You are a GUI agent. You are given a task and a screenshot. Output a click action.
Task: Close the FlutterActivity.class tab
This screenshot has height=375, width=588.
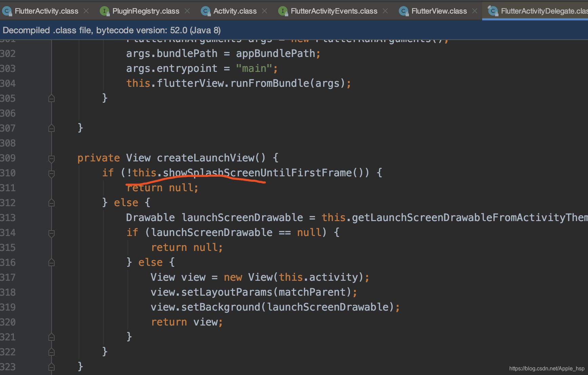coord(86,11)
